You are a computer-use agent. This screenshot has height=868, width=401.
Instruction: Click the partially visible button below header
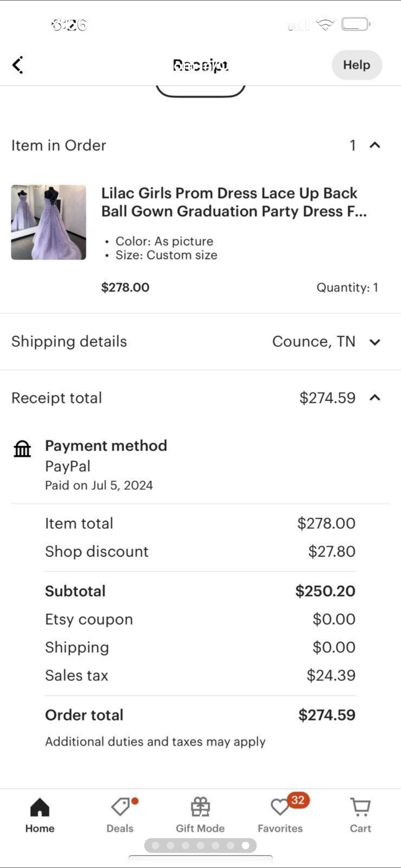point(201,91)
